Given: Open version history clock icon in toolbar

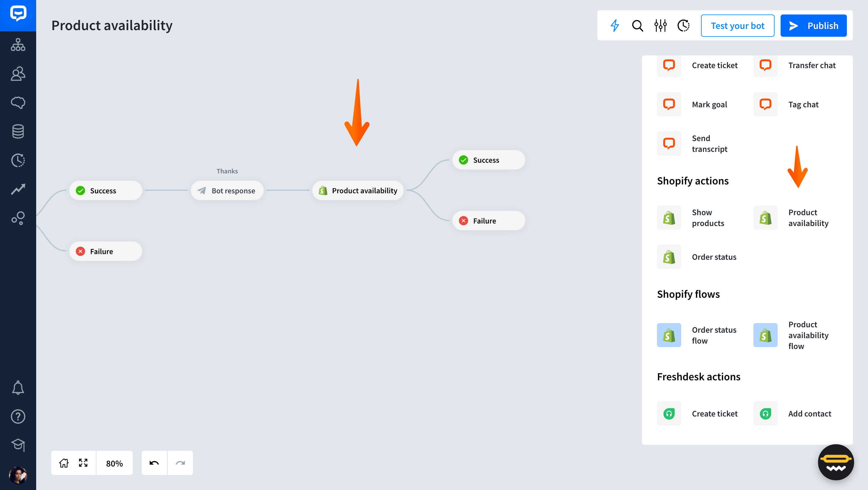Looking at the screenshot, I should 683,26.
